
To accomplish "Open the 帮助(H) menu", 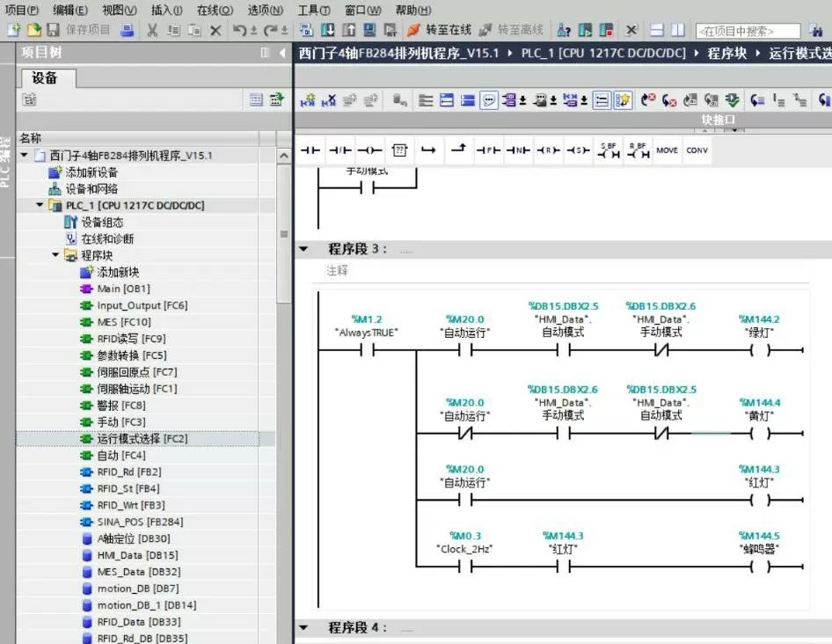I will [413, 10].
